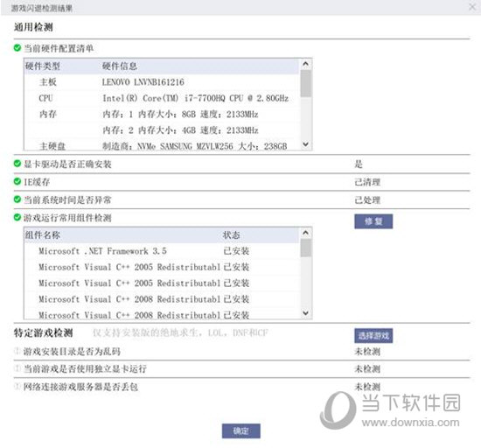Select the 主板 LENOVO LNVNB161216 row
481x448 pixels.
162,82
